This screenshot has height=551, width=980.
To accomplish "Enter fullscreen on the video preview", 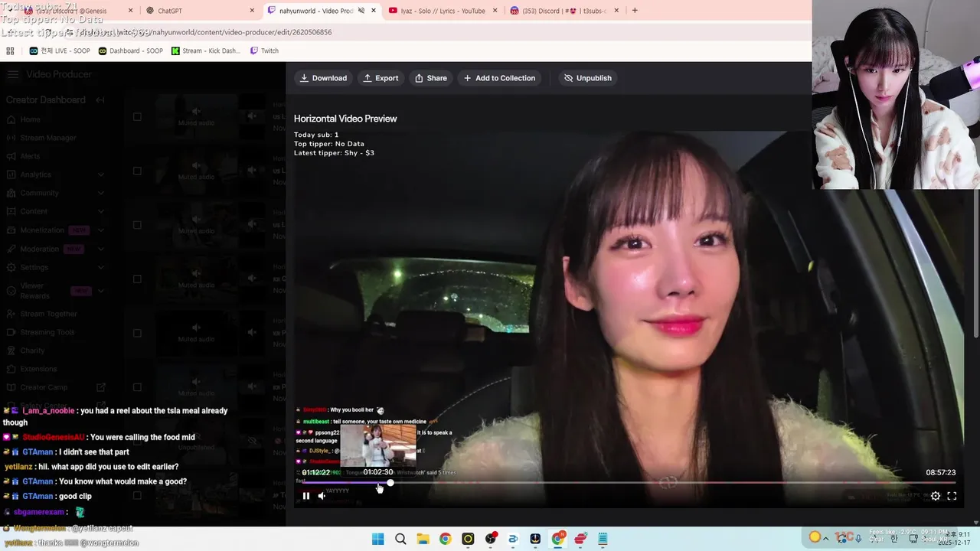I will [x=952, y=496].
